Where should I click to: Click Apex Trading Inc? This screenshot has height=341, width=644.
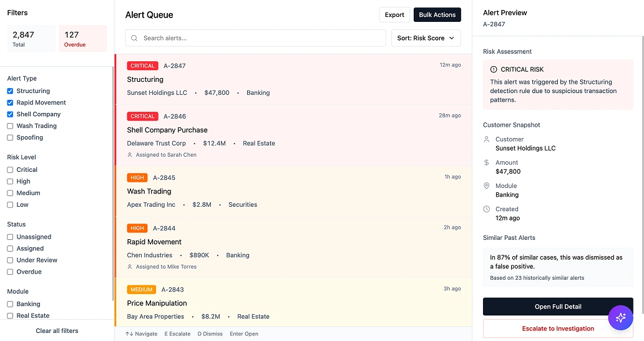click(151, 205)
